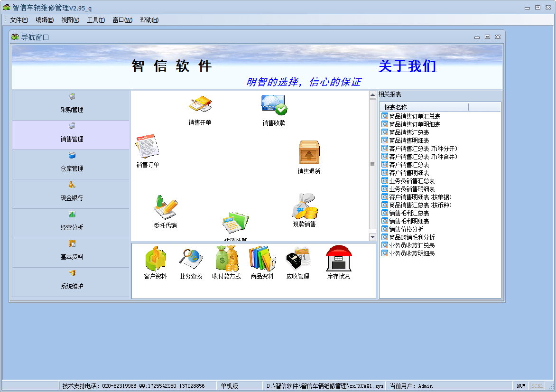Click the 关于我们 link
The height and width of the screenshot is (392, 556).
pyautogui.click(x=407, y=66)
